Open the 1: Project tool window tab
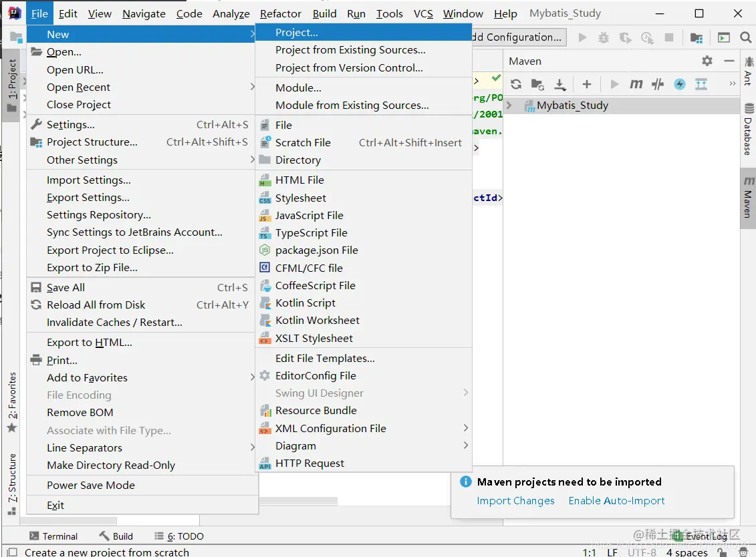The image size is (756, 557). pyautogui.click(x=12, y=85)
